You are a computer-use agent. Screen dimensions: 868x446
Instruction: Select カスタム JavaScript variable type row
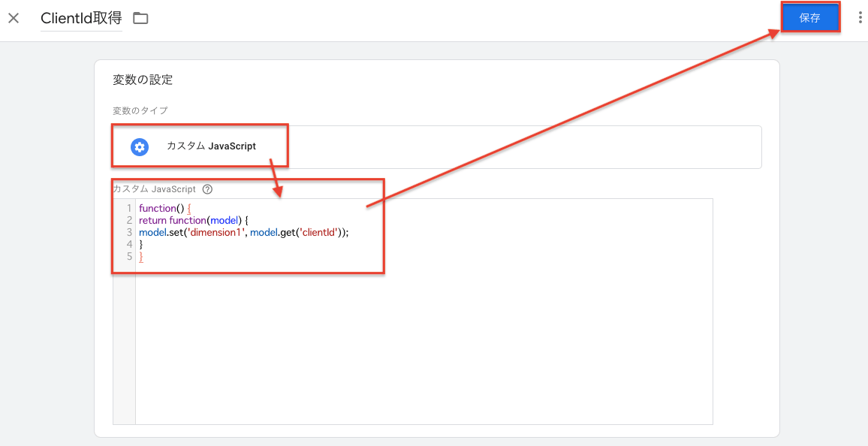point(437,146)
